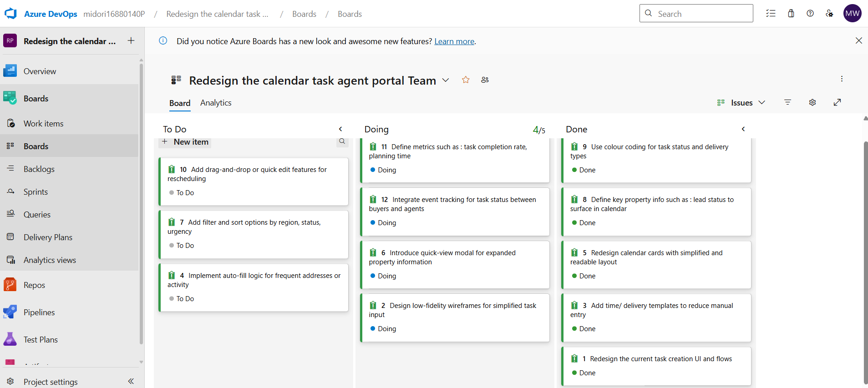
Task: Collapse the Done column
Action: click(743, 129)
